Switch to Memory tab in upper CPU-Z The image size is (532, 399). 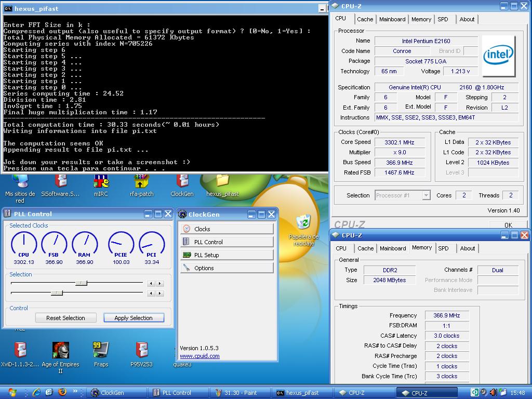point(421,19)
